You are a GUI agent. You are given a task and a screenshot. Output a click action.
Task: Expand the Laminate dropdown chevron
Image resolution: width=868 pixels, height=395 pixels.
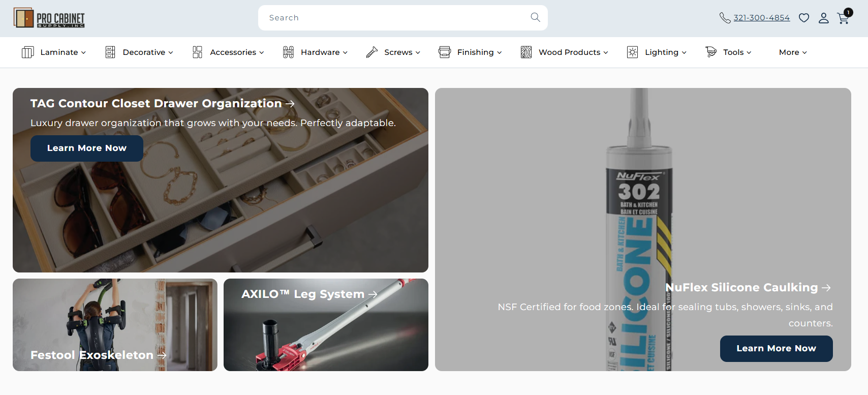pyautogui.click(x=83, y=52)
